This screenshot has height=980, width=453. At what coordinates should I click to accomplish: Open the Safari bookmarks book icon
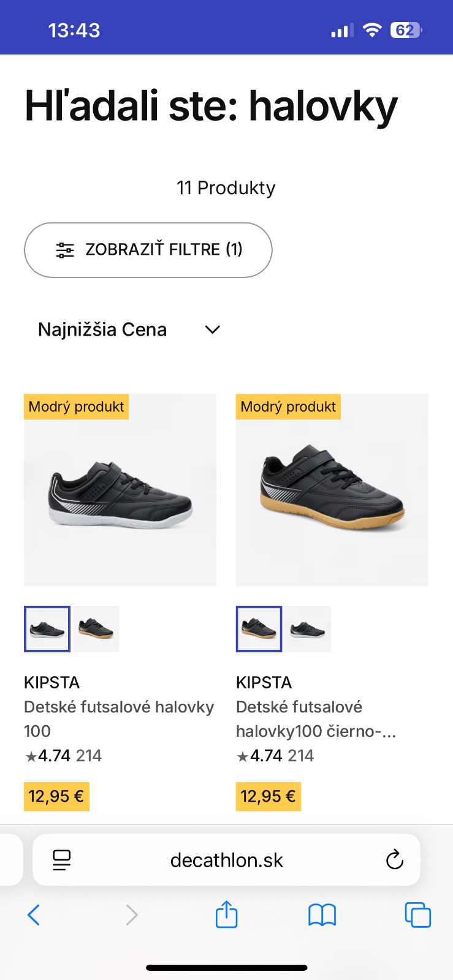click(322, 915)
